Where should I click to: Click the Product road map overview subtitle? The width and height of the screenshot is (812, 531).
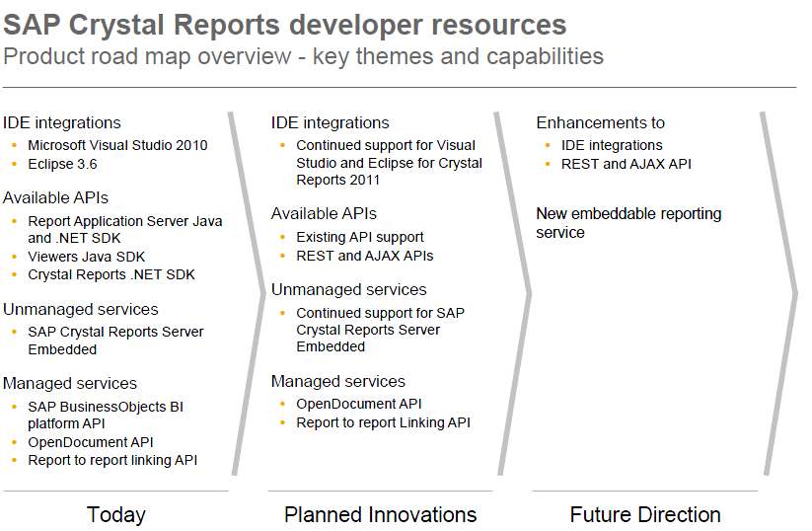[303, 56]
